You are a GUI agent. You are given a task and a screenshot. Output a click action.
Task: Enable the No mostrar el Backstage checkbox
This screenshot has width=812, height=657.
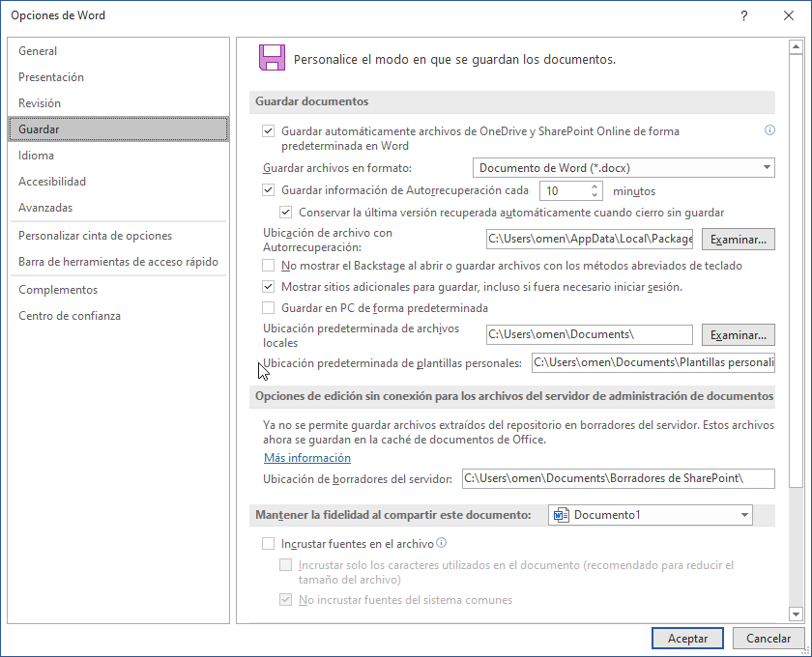[x=268, y=267]
